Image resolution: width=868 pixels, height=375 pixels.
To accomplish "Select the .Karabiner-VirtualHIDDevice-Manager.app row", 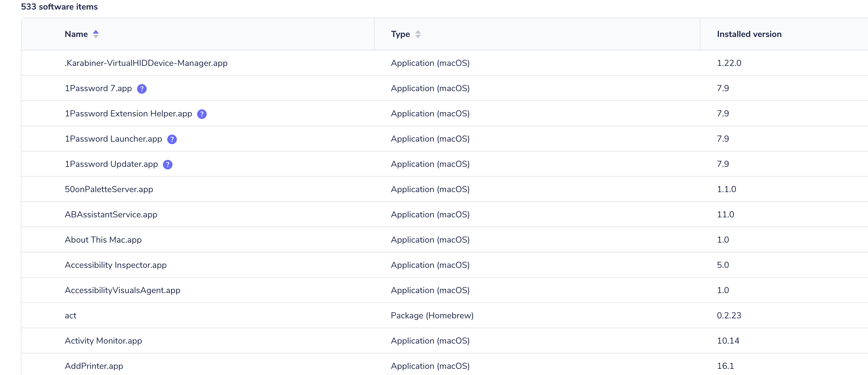I will (146, 63).
